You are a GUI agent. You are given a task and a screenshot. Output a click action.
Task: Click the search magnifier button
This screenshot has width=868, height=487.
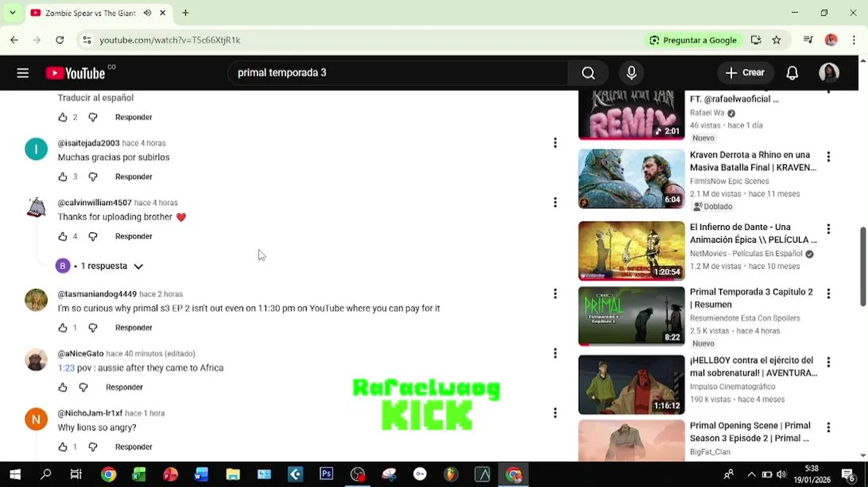(x=588, y=73)
